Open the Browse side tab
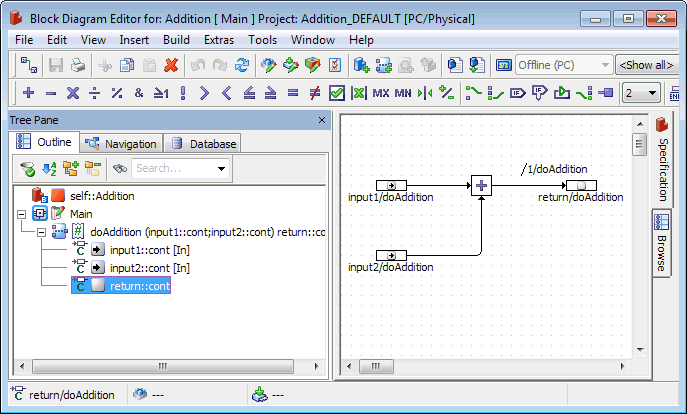The image size is (687, 414). pyautogui.click(x=662, y=243)
